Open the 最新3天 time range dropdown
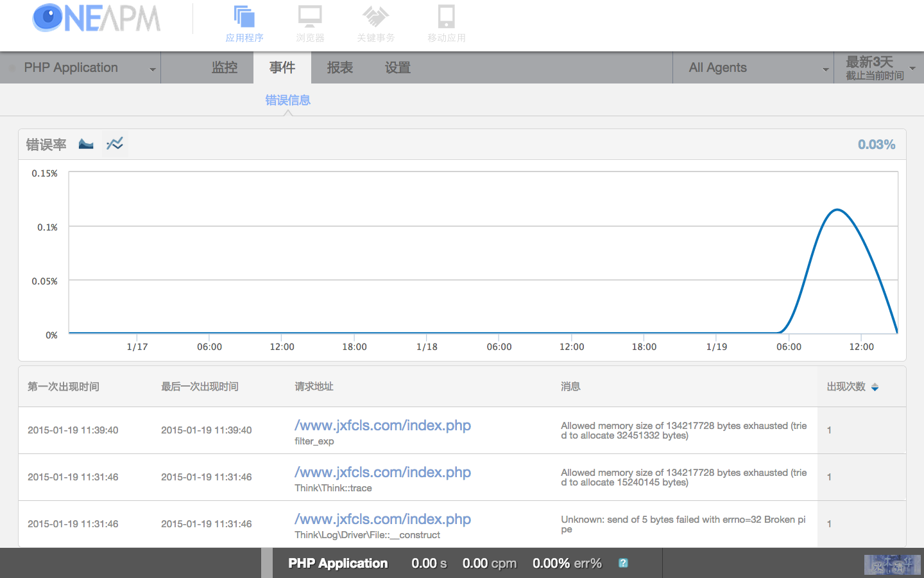 click(879, 67)
